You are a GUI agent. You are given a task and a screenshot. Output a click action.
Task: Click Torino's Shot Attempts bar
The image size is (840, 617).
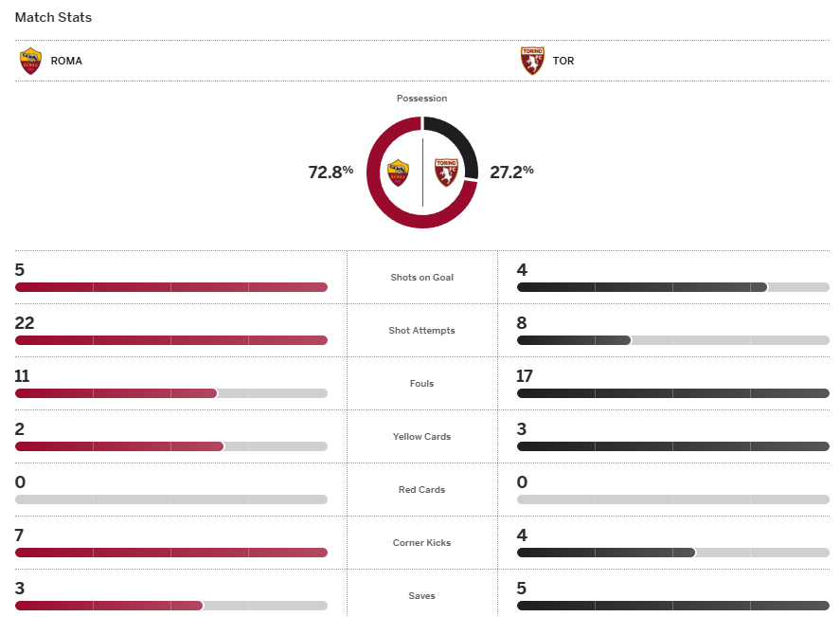click(673, 340)
